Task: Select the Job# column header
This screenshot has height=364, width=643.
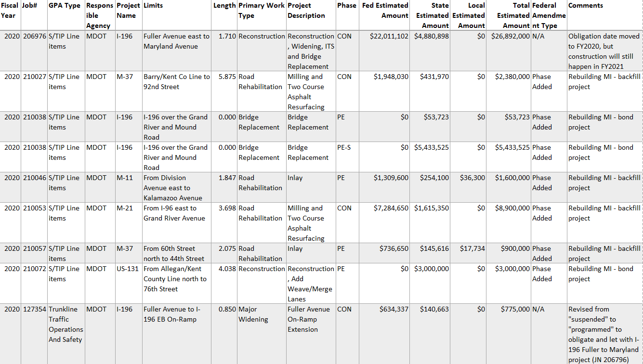Action: (x=34, y=15)
